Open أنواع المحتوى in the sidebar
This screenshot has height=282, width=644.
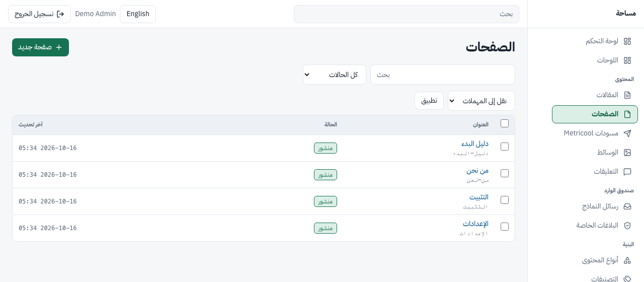click(x=595, y=260)
